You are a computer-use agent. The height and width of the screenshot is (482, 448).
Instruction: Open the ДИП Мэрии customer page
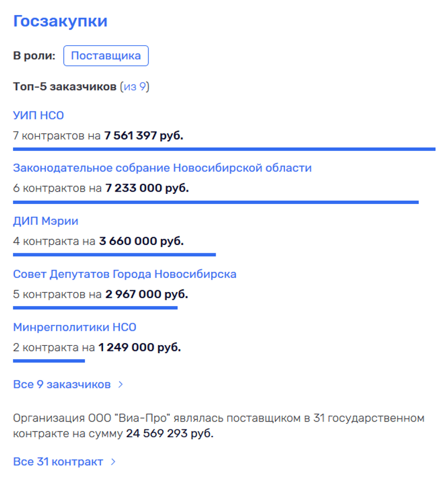pyautogui.click(x=46, y=221)
